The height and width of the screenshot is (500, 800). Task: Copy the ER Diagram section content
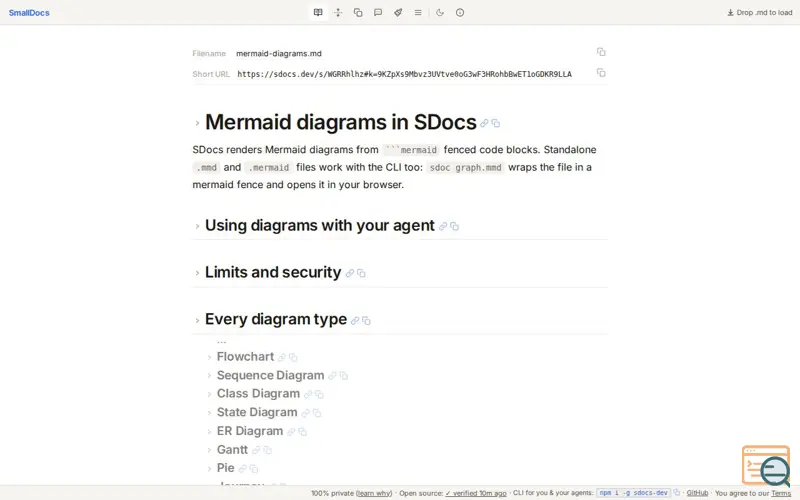[x=302, y=432]
